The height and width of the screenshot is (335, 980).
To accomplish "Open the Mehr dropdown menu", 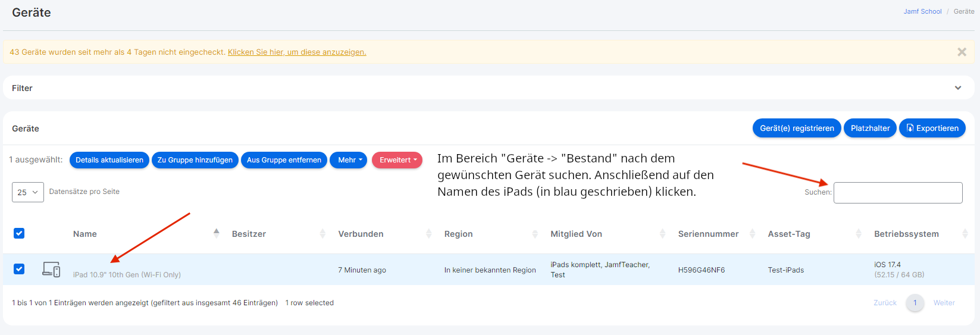I will (x=349, y=160).
